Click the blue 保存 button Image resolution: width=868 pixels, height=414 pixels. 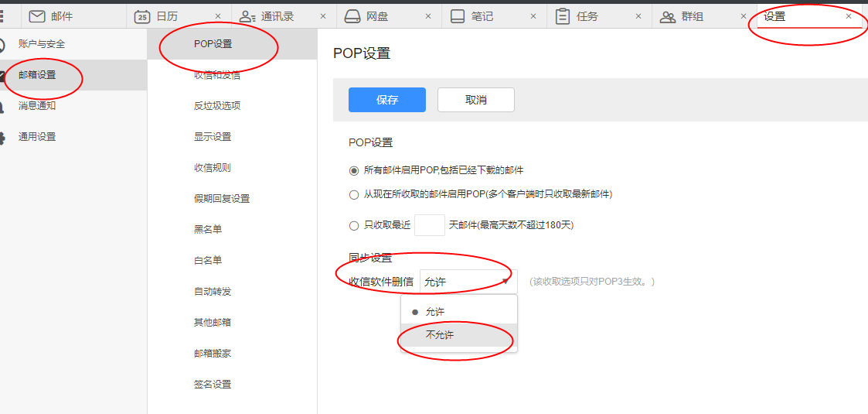point(386,100)
